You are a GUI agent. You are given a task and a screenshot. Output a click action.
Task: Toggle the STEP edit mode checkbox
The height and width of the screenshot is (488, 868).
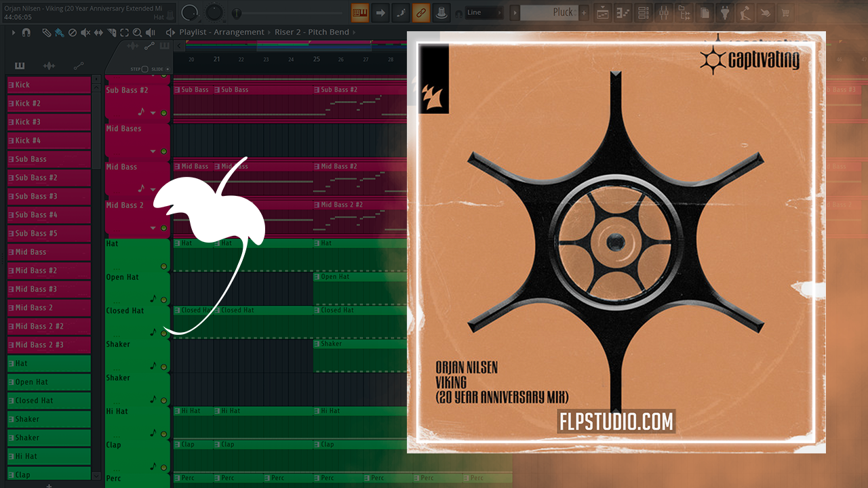coord(145,69)
